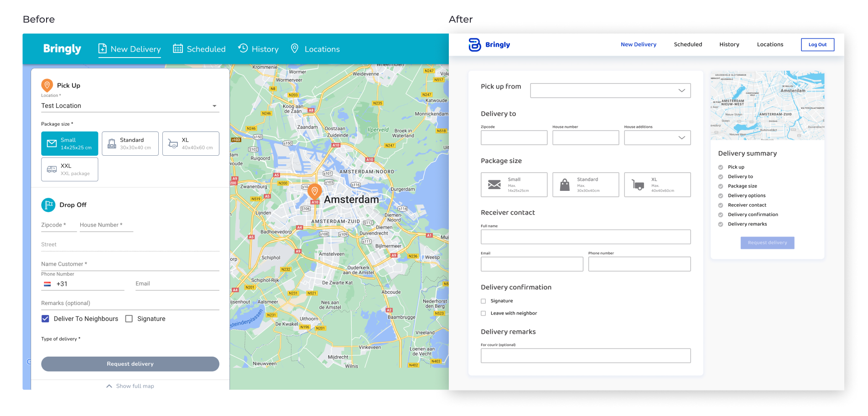Viewport: 868px width, 416px height.
Task: Click the Locations pin icon in the Before nav
Action: (295, 48)
